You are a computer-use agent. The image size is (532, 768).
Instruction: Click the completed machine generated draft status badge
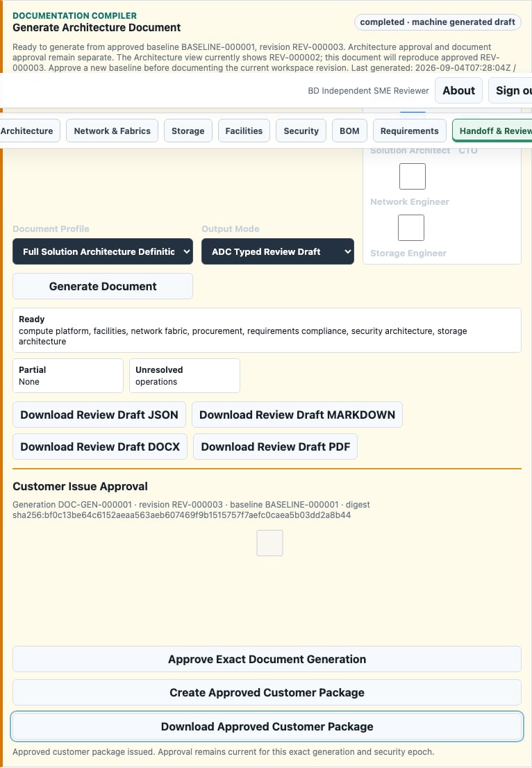438,22
